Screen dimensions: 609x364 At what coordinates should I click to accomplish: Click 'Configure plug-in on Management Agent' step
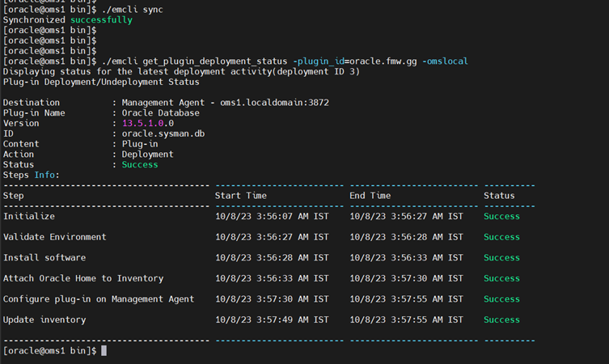99,298
